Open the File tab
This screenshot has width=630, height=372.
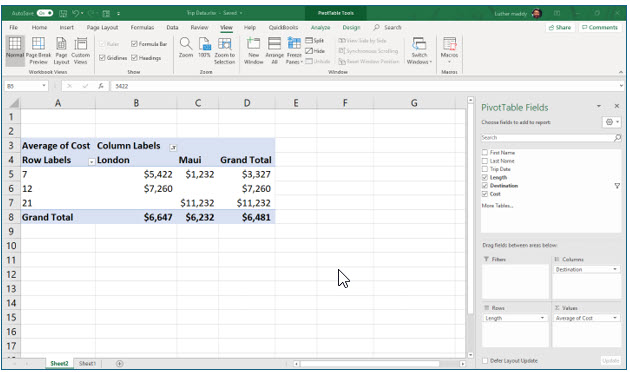[x=14, y=27]
